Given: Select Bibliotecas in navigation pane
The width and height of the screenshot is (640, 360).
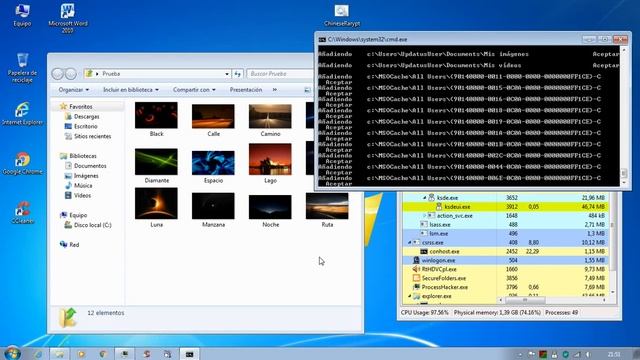Looking at the screenshot, I should tap(83, 156).
